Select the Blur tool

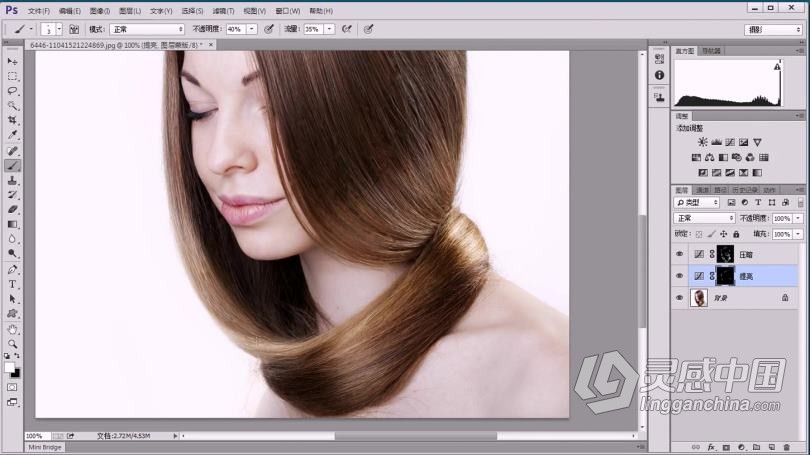coord(12,239)
